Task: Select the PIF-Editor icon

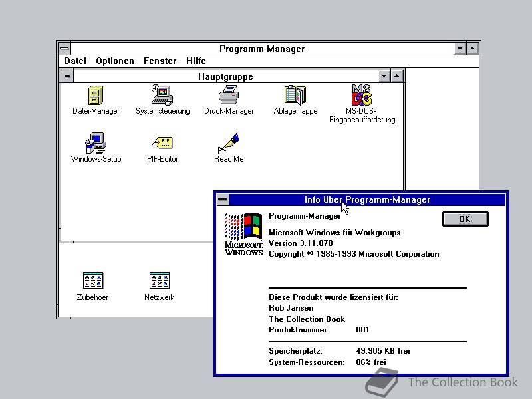Action: (162, 142)
